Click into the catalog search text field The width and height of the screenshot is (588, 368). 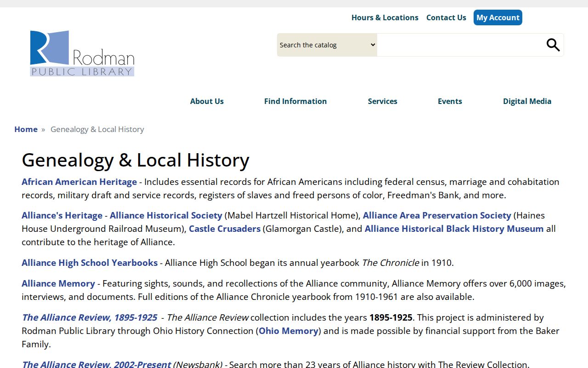coord(460,45)
